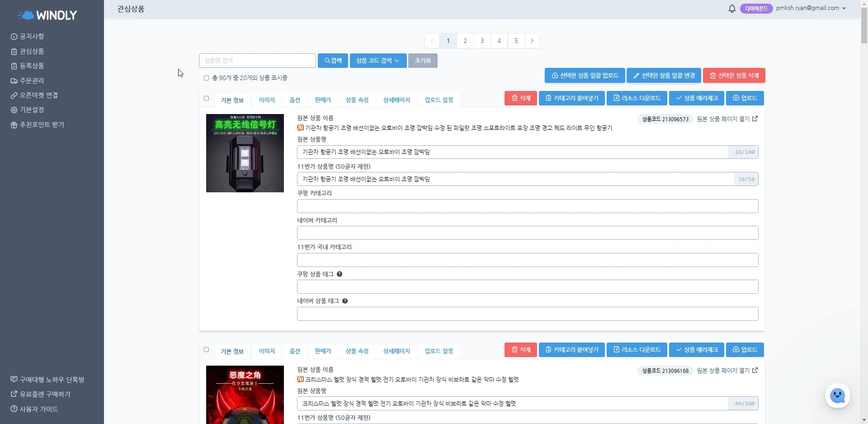Go to the next page arrow
The height and width of the screenshot is (424, 868).
532,41
